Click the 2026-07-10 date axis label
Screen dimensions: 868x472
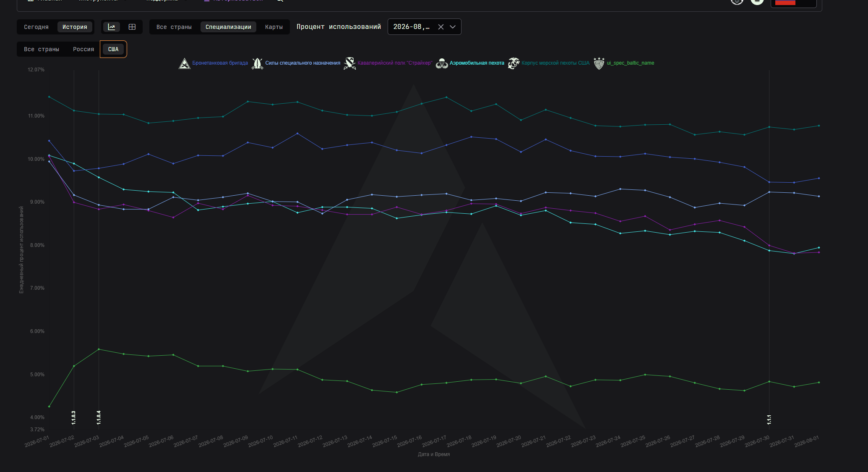[261, 441]
